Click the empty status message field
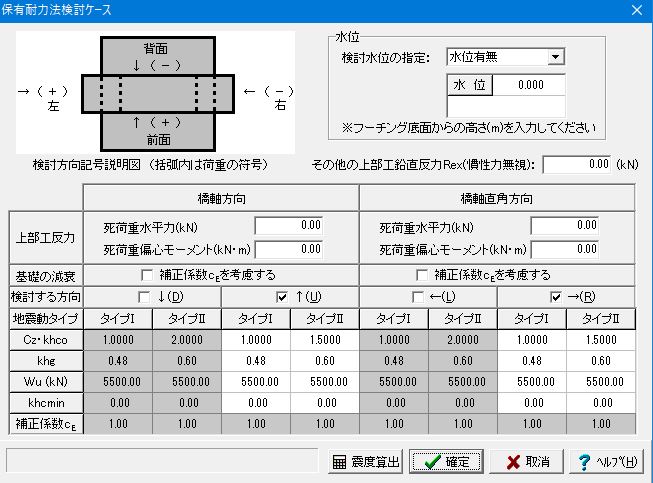This screenshot has width=653, height=483. (x=162, y=460)
